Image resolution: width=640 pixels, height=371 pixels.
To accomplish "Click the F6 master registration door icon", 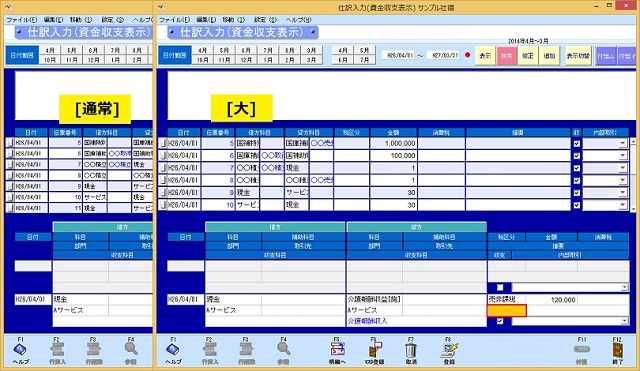I will 374,349.
